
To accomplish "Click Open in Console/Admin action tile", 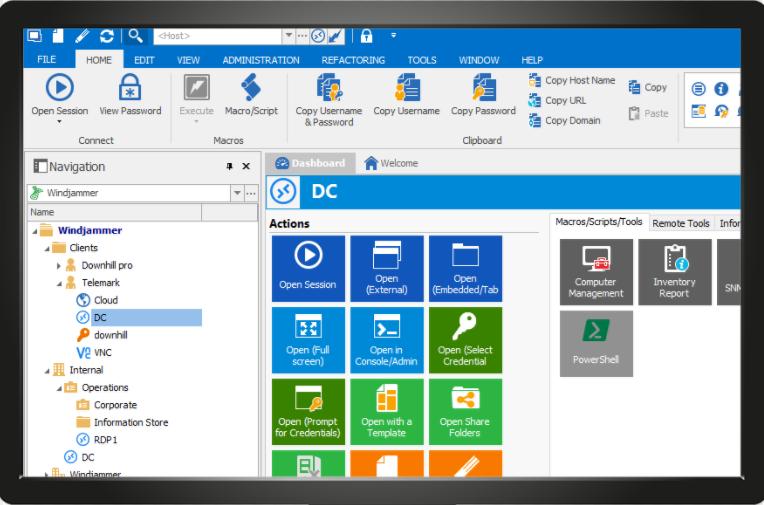I will pyautogui.click(x=386, y=339).
